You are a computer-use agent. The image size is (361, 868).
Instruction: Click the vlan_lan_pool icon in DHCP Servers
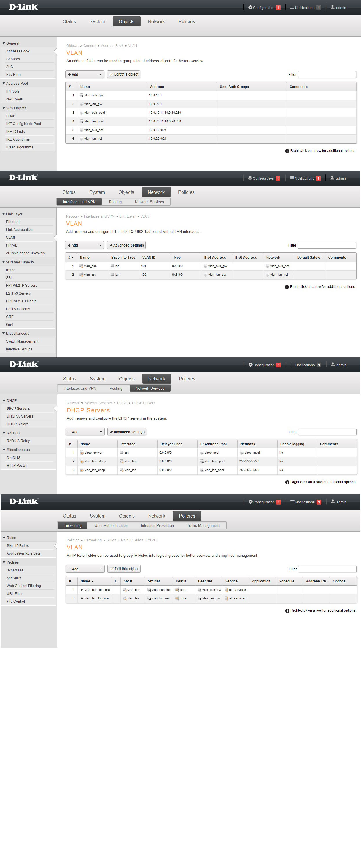202,470
